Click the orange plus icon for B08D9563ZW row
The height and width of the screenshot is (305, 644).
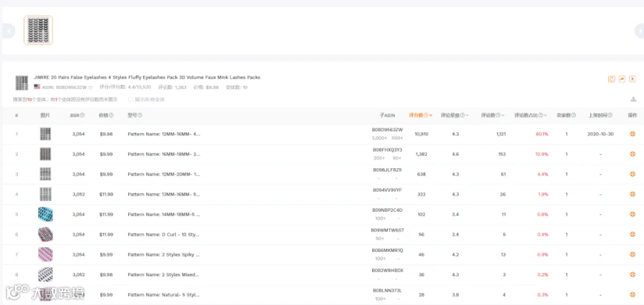pyautogui.click(x=633, y=134)
